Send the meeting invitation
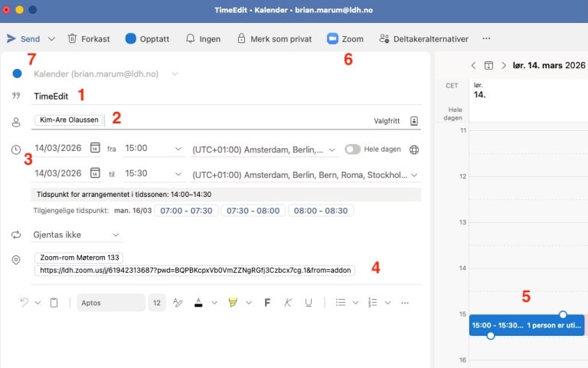Image resolution: width=588 pixels, height=368 pixels. click(x=23, y=38)
